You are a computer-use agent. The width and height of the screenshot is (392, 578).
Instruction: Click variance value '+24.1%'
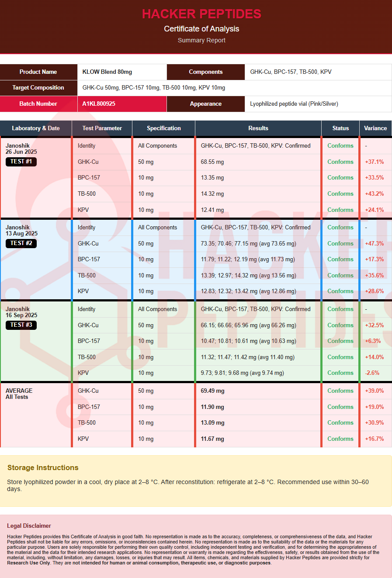pyautogui.click(x=375, y=210)
